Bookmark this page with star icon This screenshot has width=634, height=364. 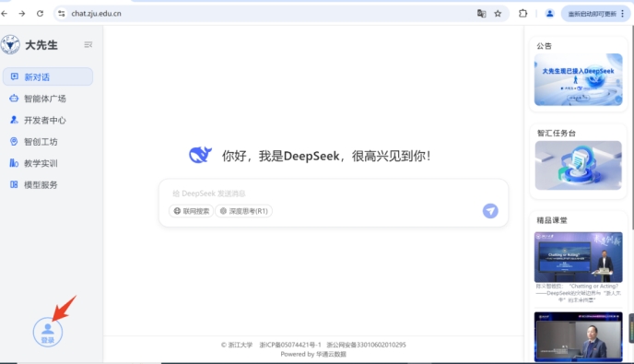[498, 13]
